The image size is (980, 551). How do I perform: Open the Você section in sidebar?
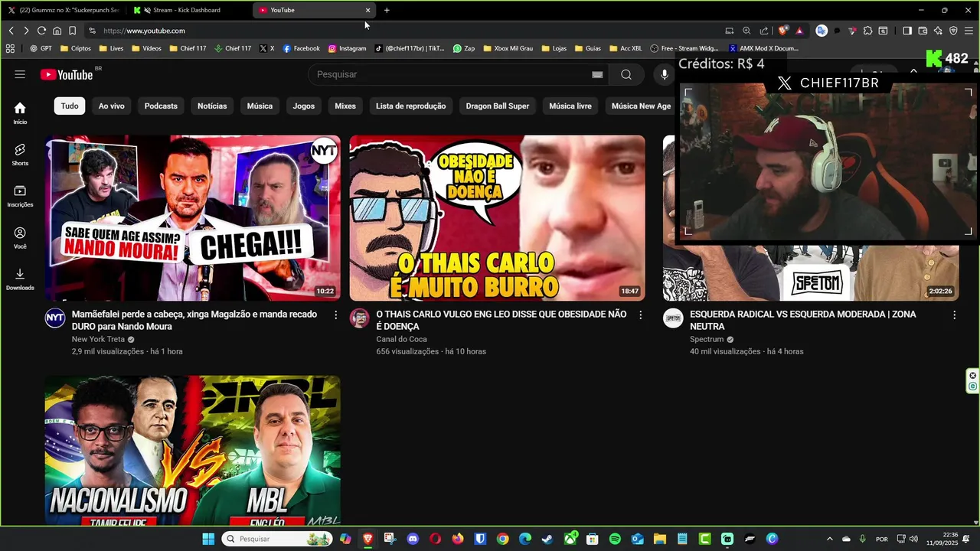20,237
